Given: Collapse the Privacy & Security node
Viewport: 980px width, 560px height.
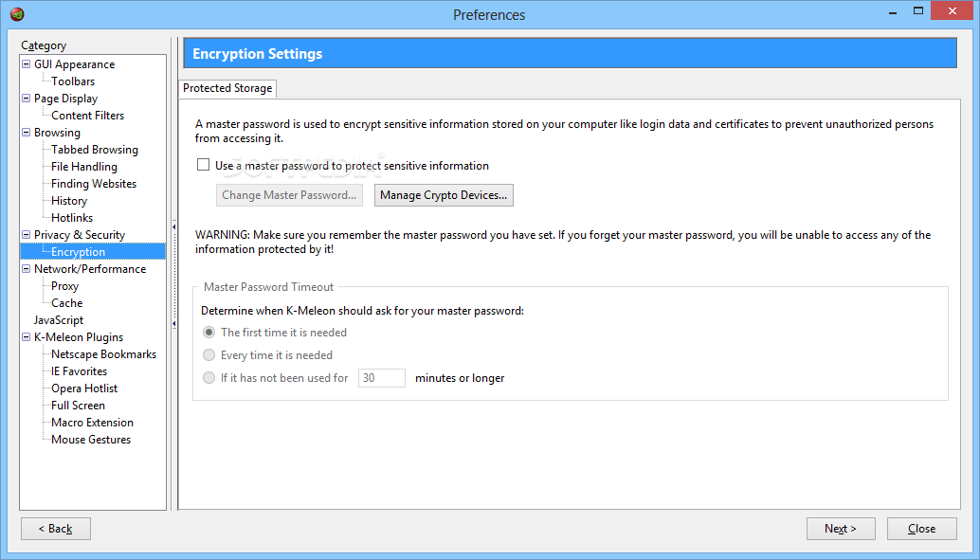Looking at the screenshot, I should (27, 234).
